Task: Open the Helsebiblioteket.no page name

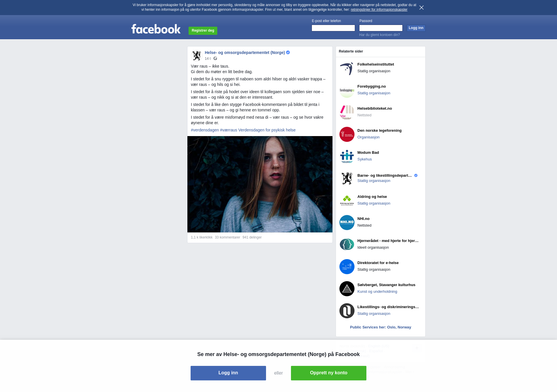Action: pyautogui.click(x=375, y=109)
